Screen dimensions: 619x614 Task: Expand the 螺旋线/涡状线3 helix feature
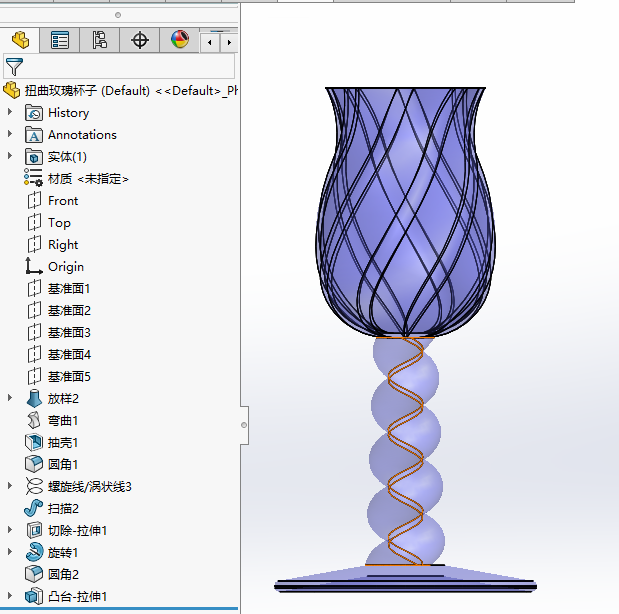[10, 486]
